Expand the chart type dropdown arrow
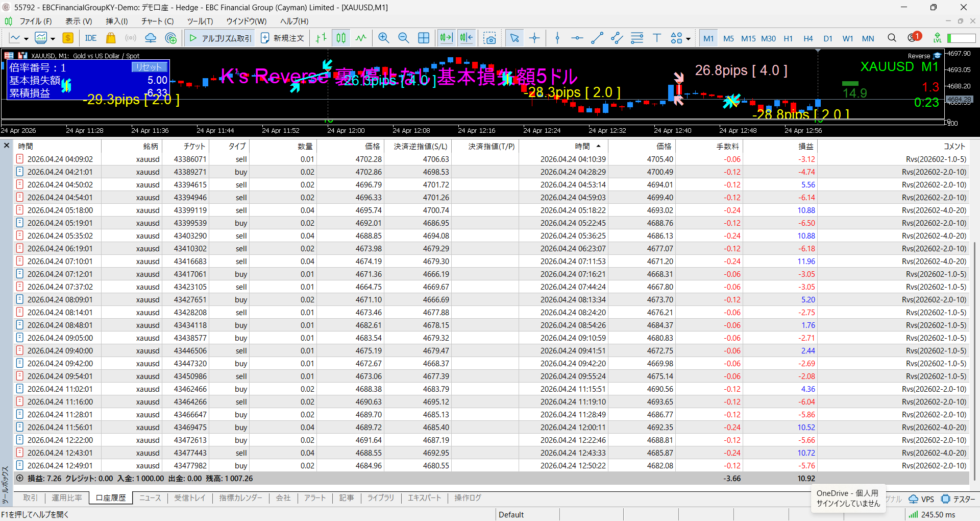 tap(26, 39)
